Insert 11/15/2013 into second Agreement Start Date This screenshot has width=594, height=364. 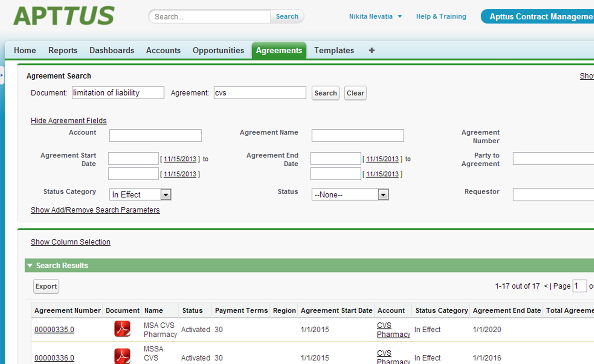[x=180, y=174]
